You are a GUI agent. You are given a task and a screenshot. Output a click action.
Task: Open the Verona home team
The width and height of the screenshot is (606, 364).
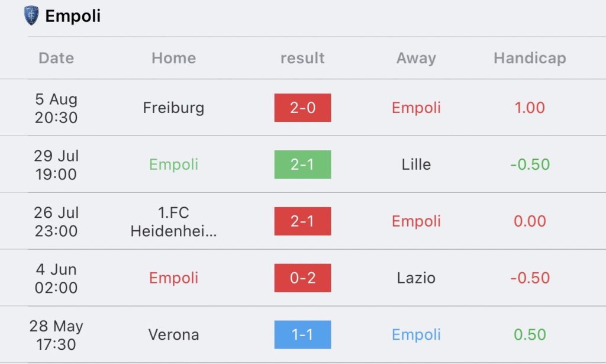click(173, 335)
